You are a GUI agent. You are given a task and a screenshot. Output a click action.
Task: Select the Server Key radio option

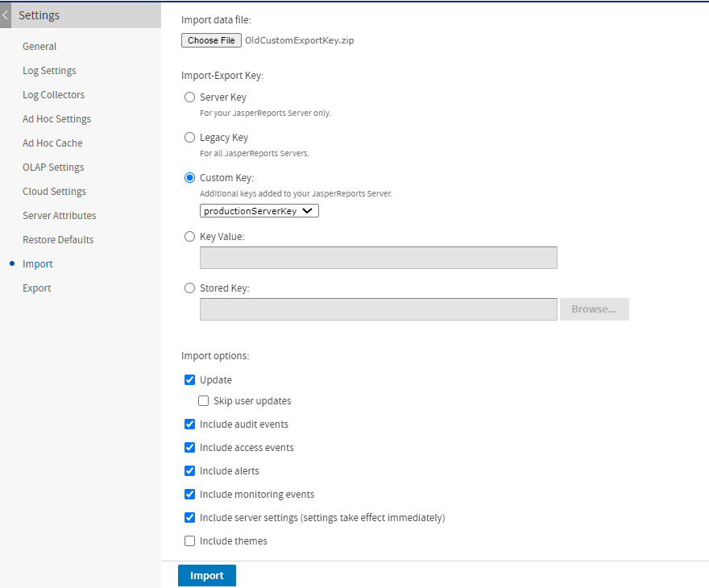coord(189,97)
